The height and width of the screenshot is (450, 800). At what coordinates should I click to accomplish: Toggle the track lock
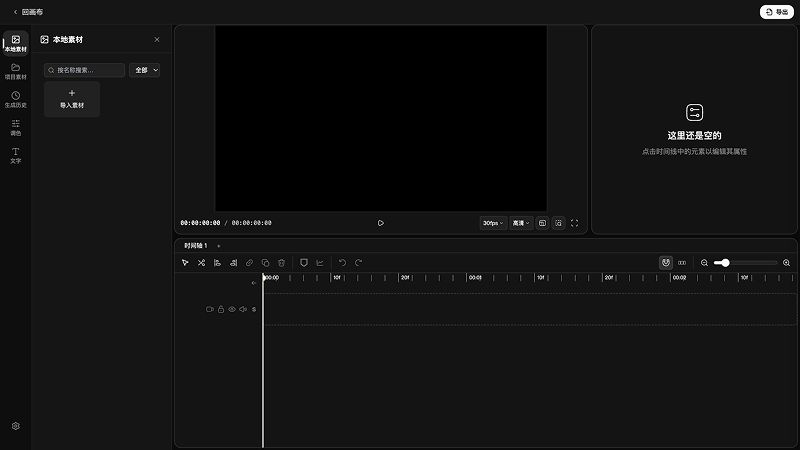click(221, 309)
